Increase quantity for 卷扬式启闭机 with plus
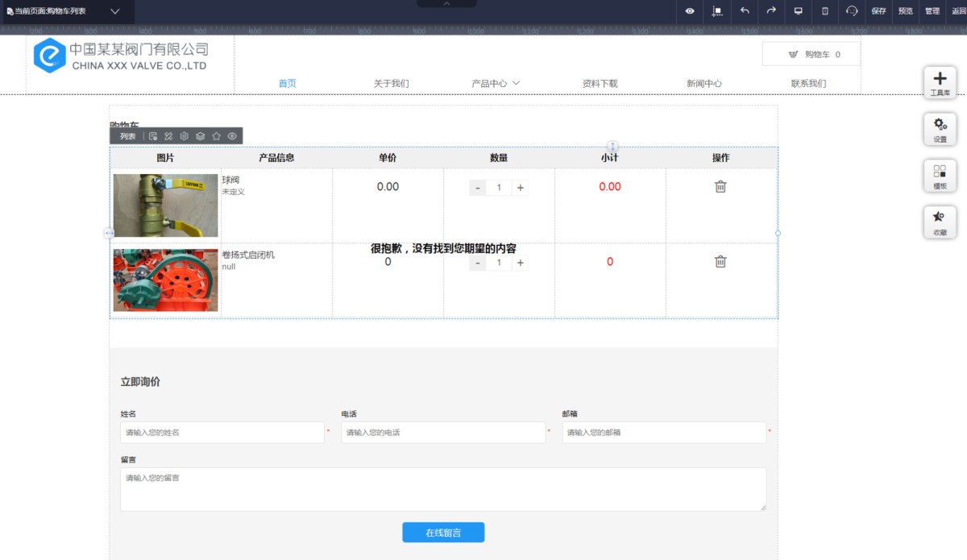 521,263
